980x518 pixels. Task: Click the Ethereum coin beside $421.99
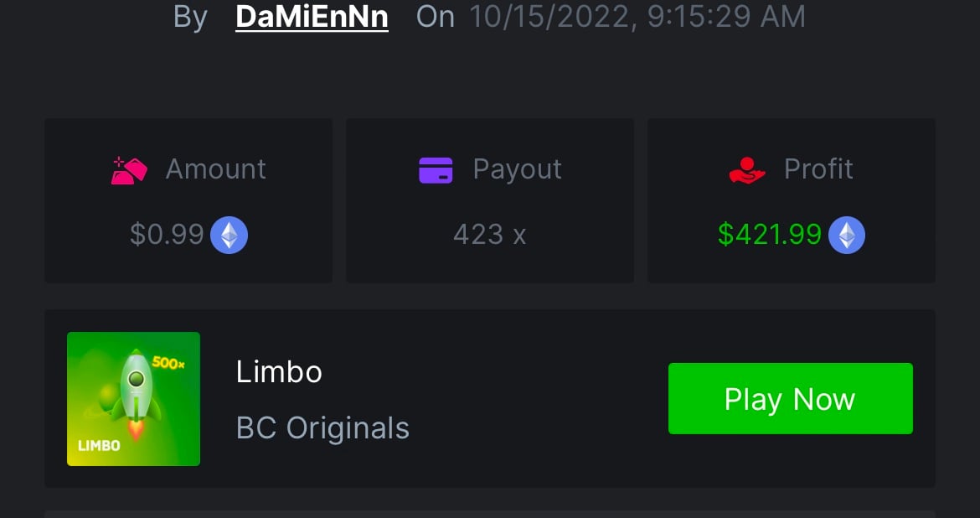click(846, 236)
